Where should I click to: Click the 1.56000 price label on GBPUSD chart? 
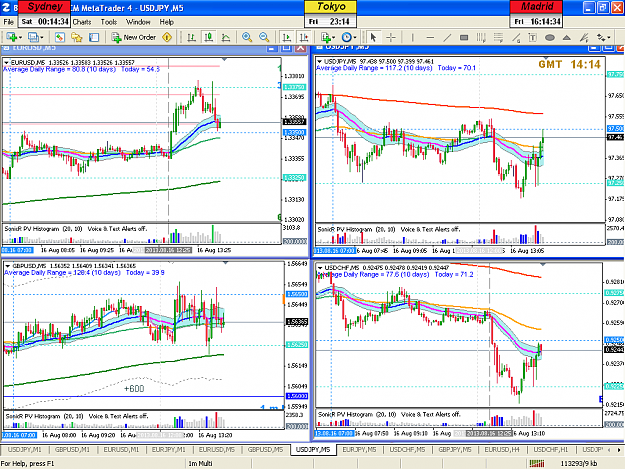click(x=297, y=396)
